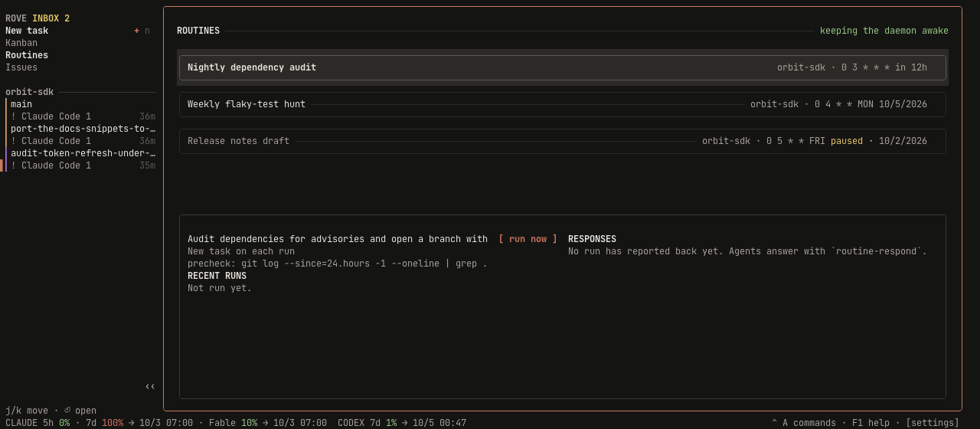The height and width of the screenshot is (429, 980).
Task: Click the 'Not run yet.' text
Action: [220, 288]
